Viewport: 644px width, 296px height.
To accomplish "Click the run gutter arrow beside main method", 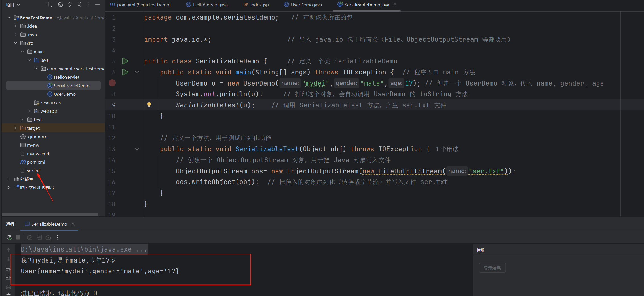I will (x=125, y=72).
